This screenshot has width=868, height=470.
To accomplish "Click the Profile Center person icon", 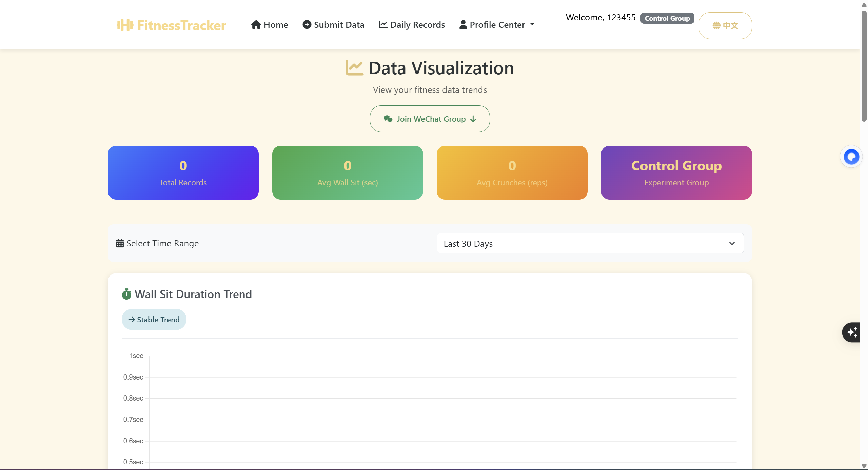I will (x=463, y=25).
